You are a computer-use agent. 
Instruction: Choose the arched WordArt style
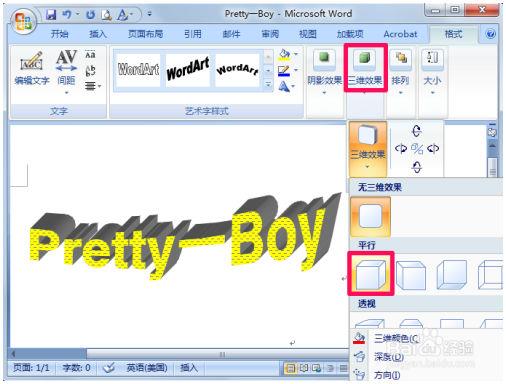tap(237, 70)
